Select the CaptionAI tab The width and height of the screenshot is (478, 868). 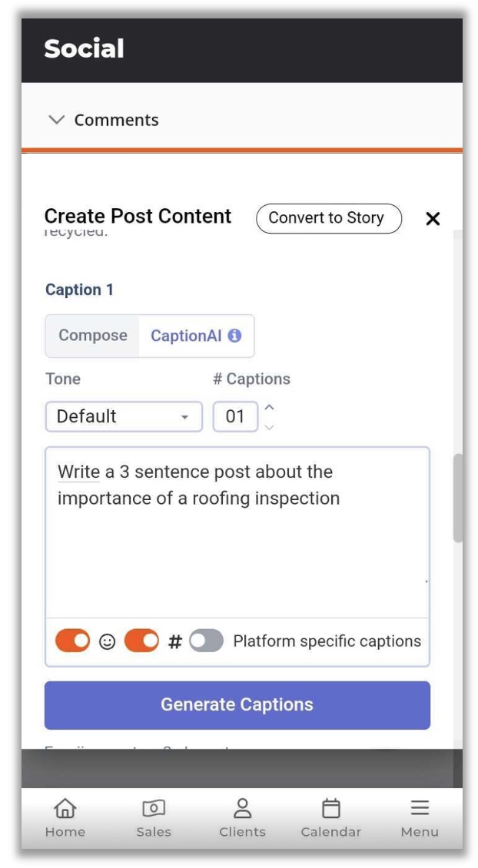[196, 336]
